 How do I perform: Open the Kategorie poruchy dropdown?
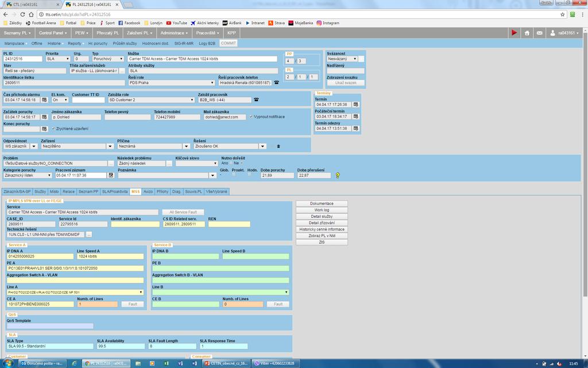(28, 175)
